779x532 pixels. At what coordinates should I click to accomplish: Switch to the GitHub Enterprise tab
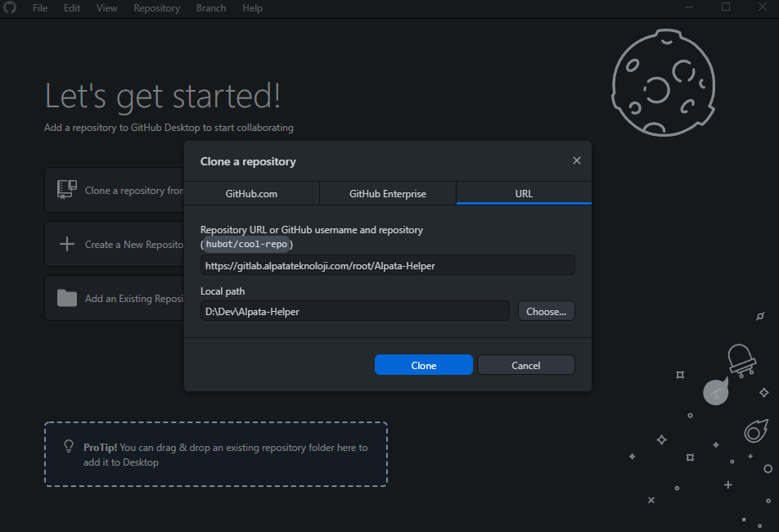tap(387, 194)
